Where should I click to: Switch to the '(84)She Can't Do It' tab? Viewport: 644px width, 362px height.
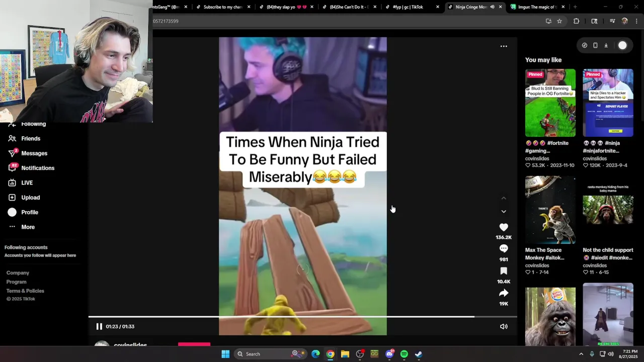pos(348,7)
